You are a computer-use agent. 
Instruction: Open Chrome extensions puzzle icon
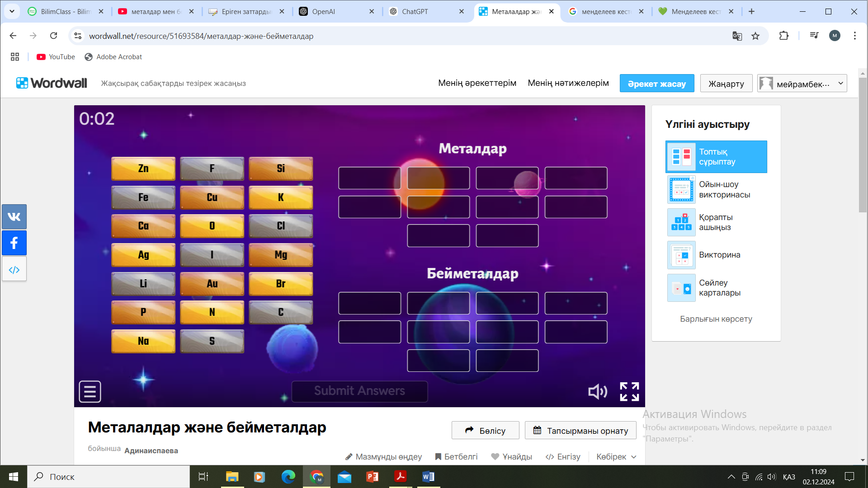[784, 36]
